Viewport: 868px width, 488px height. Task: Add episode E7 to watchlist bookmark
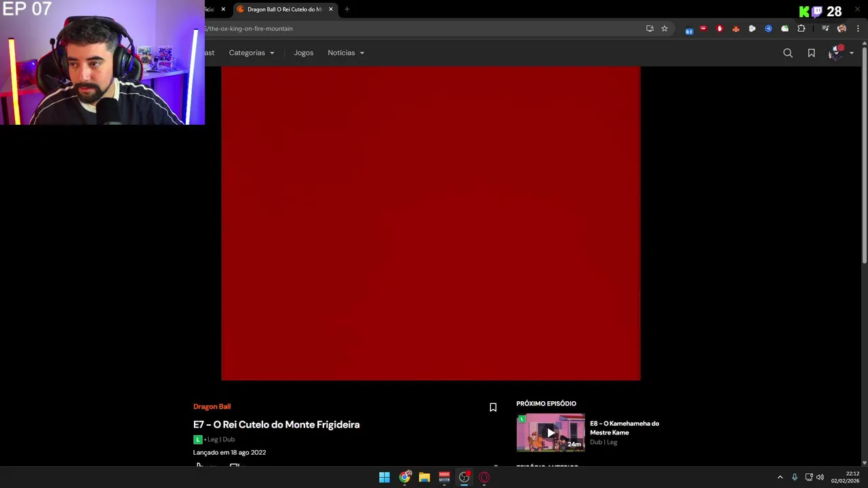pos(493,407)
